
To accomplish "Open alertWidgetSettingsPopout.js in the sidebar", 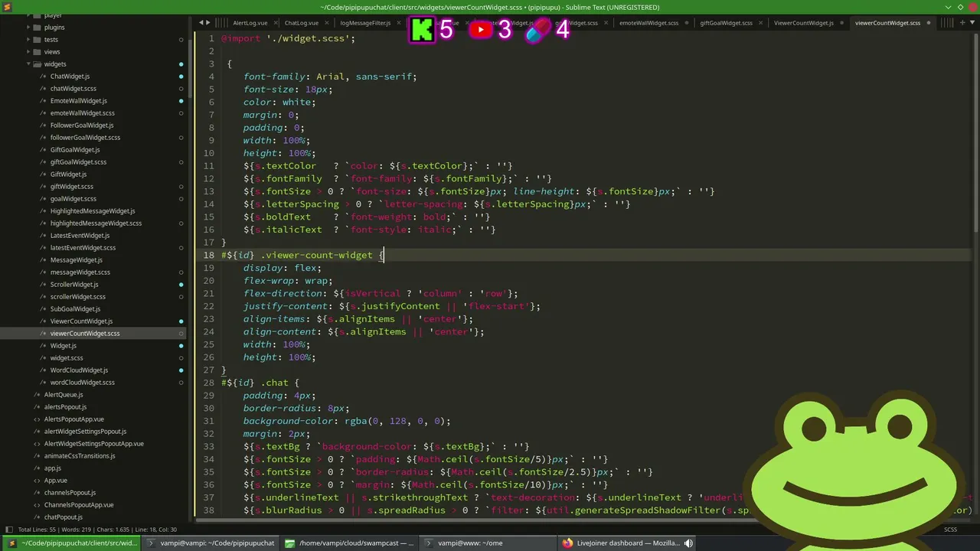I will tap(86, 432).
